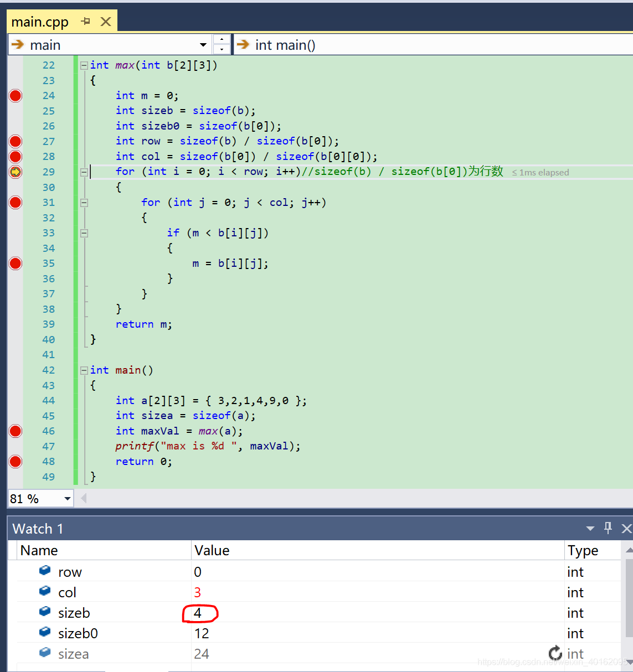Image resolution: width=633 pixels, height=672 pixels.
Task: Click the variable icon beside sizeb
Action: (45, 612)
